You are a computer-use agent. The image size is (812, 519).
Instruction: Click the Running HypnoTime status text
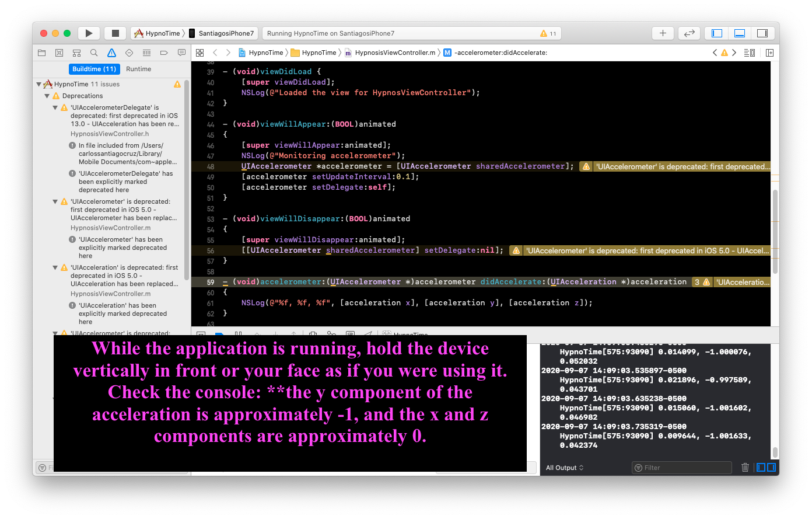click(x=331, y=33)
